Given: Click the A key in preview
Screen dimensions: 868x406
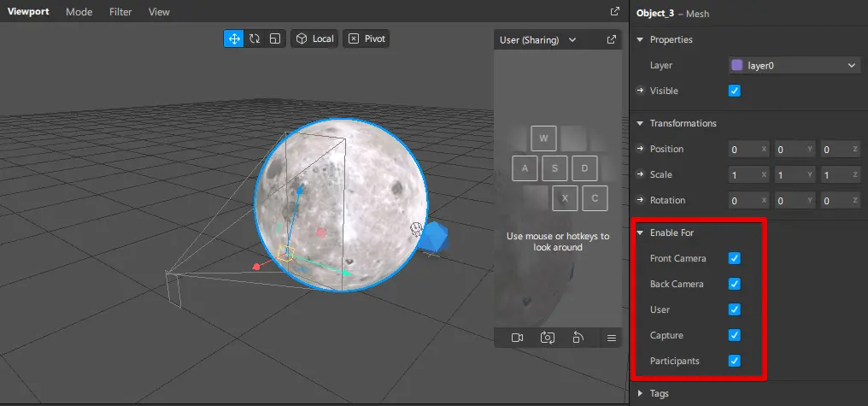Looking at the screenshot, I should (x=525, y=168).
